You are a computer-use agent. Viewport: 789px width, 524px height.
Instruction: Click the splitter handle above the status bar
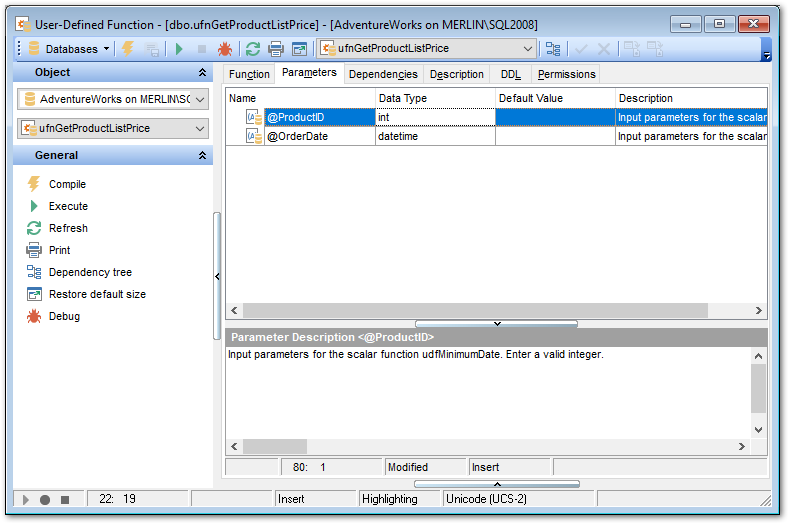pyautogui.click(x=497, y=484)
